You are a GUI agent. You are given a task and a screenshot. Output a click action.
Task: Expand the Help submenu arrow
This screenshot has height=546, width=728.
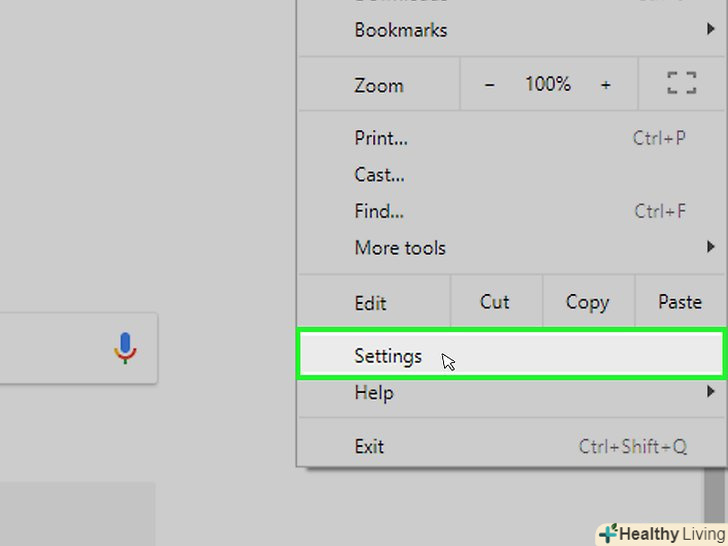[710, 393]
